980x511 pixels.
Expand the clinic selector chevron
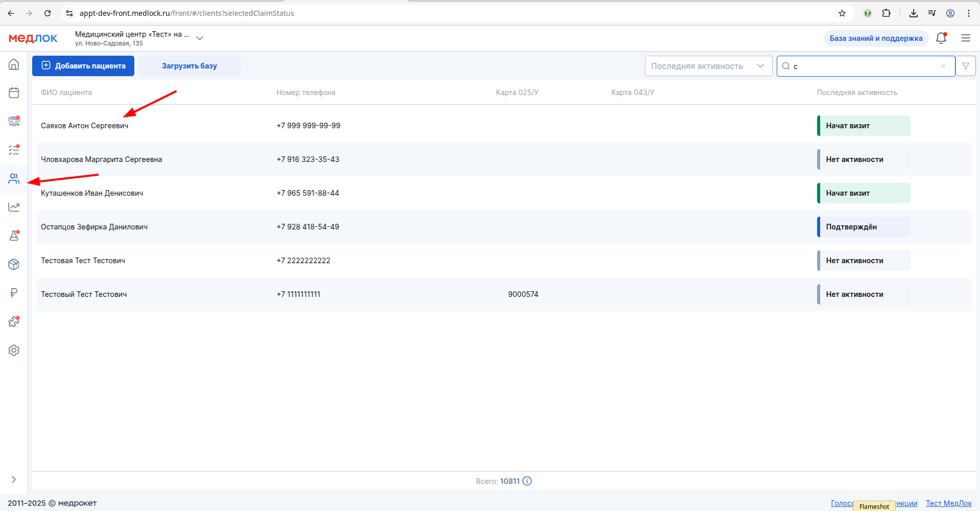[x=200, y=38]
